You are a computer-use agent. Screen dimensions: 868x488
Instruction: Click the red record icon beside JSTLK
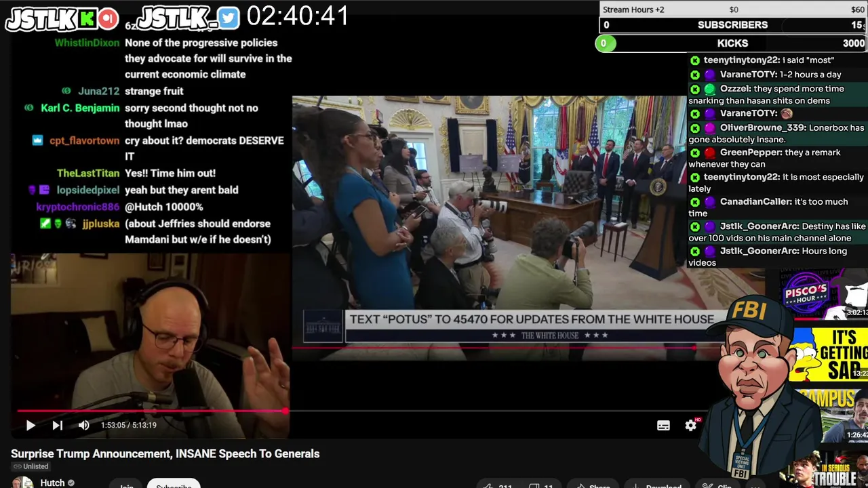tap(108, 19)
